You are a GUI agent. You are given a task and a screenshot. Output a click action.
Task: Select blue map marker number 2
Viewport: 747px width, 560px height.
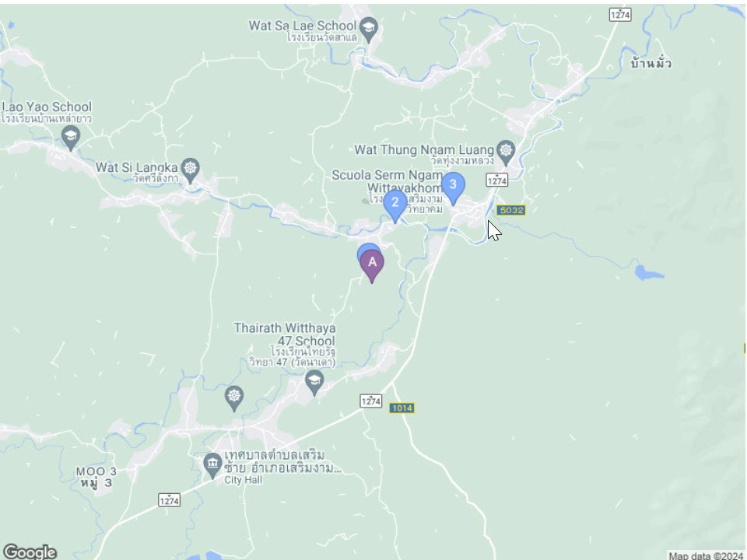[x=395, y=205]
